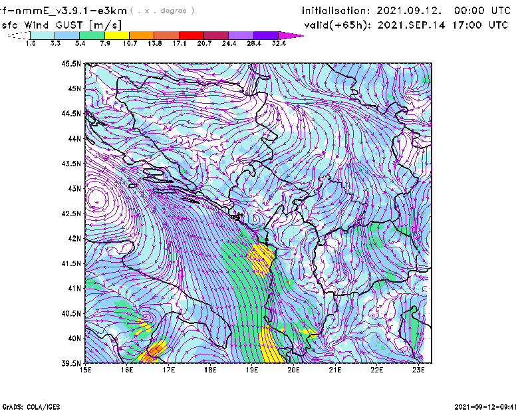Click the 44N latitude label
The width and height of the screenshot is (532, 411).
(x=74, y=138)
